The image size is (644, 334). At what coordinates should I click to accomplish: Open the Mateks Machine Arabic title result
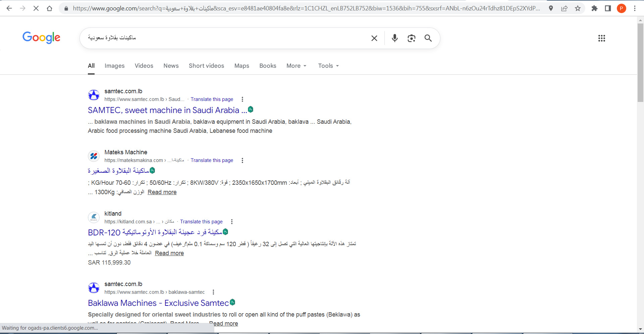click(118, 171)
